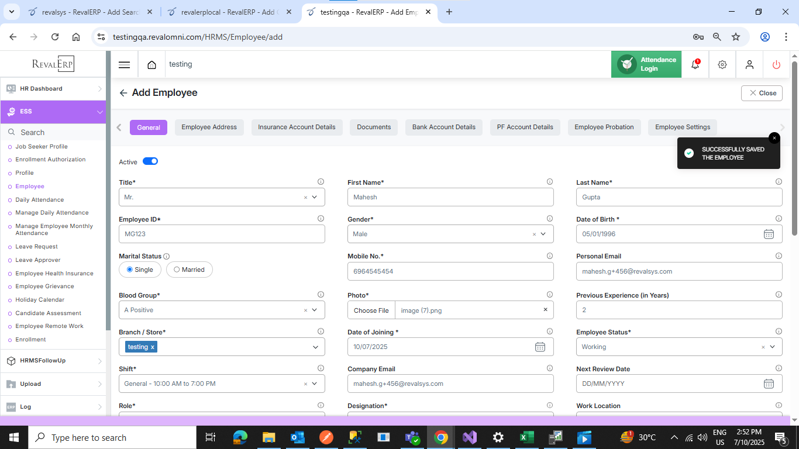
Task: Click the home icon in header
Action: click(152, 65)
